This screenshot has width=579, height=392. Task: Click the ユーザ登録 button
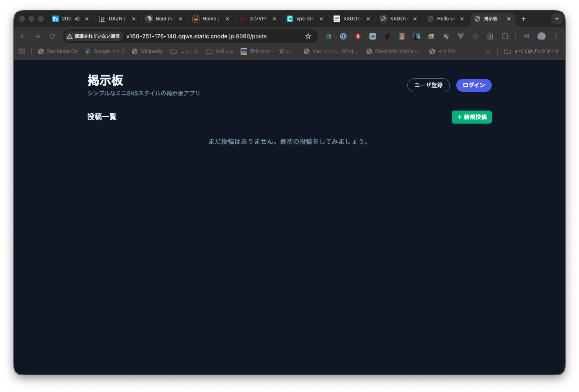coord(428,85)
